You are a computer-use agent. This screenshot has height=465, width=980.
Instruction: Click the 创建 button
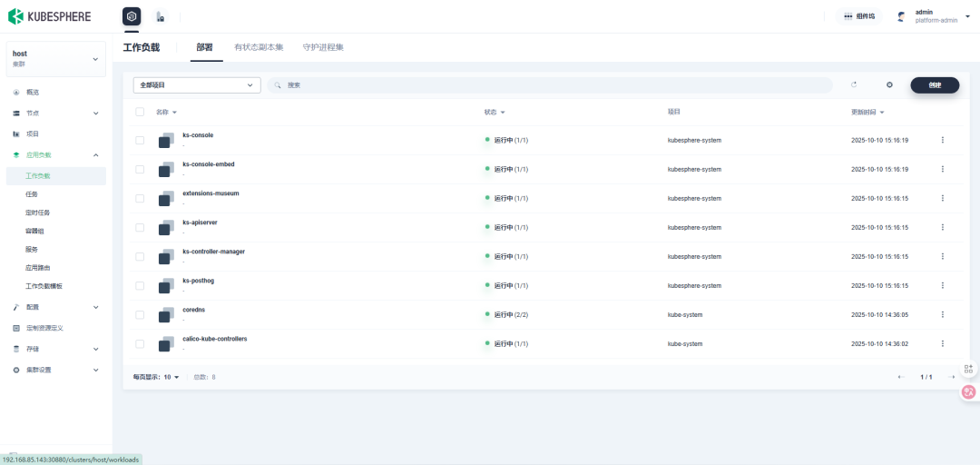935,85
